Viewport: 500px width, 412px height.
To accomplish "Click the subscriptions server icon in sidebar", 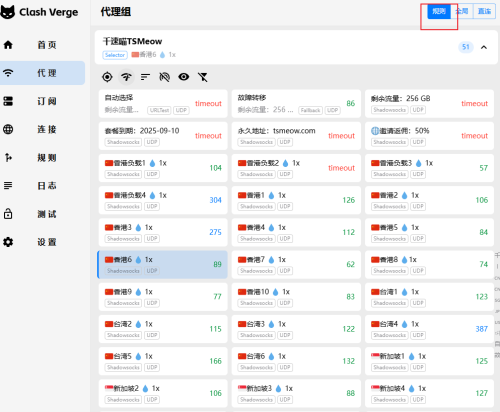I will tap(8, 101).
